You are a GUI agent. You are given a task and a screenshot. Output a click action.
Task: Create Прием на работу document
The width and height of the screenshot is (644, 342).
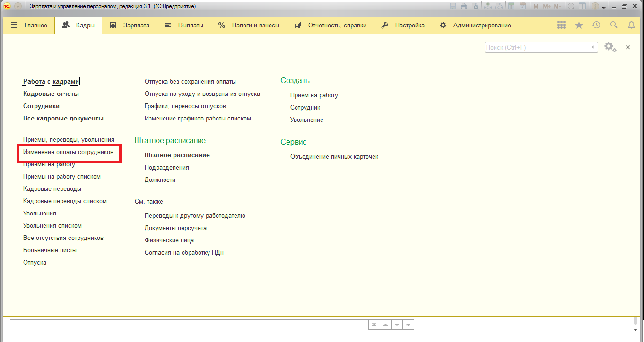tap(314, 95)
